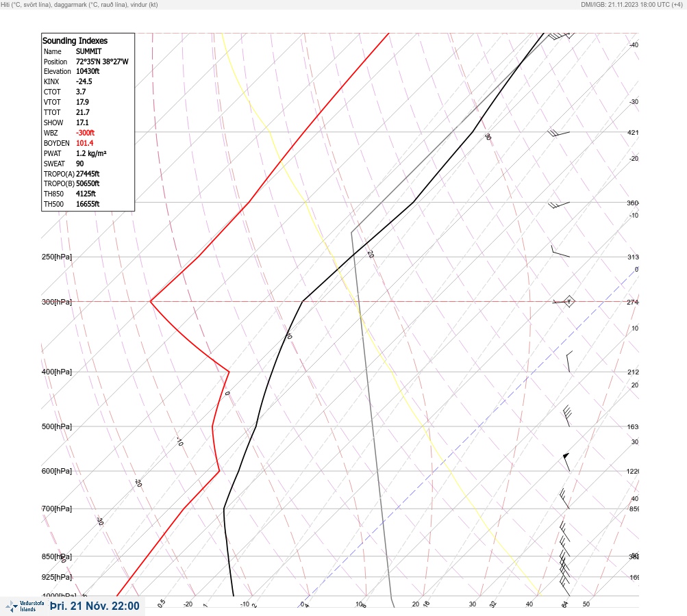
Task: Click the 250[hPa] pressure label
Action: [x=57, y=257]
